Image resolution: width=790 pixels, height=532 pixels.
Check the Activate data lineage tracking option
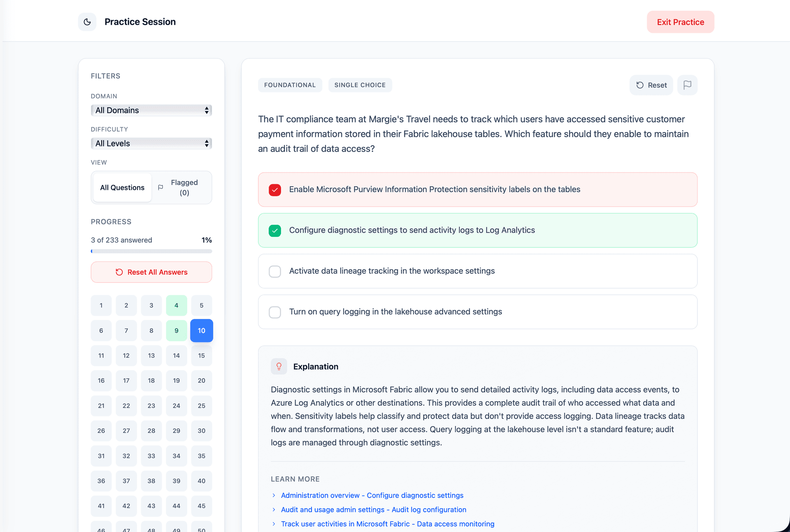click(x=275, y=271)
